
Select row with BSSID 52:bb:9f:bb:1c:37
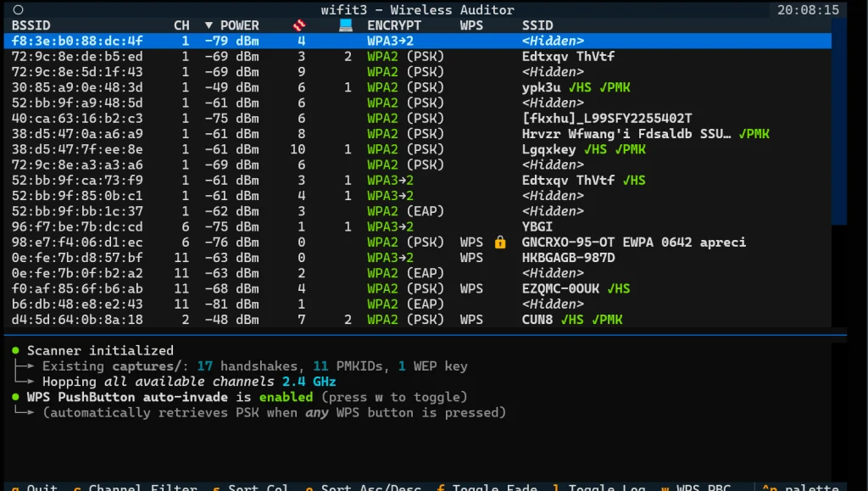pyautogui.click(x=417, y=211)
